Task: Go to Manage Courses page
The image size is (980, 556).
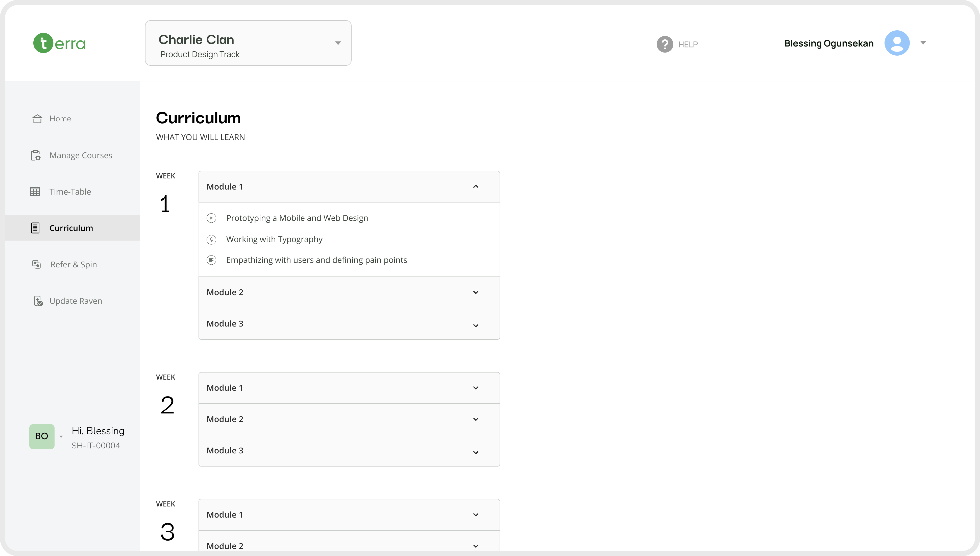Action: click(x=81, y=155)
